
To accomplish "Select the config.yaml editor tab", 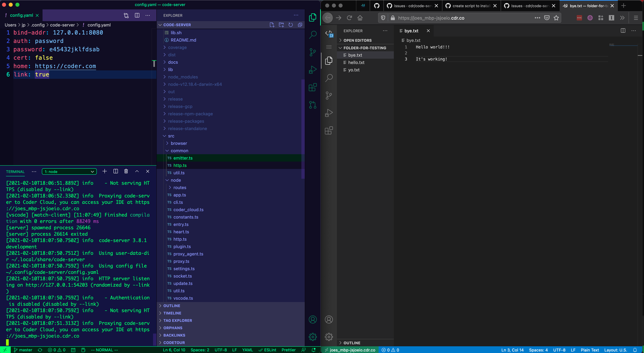I will [x=21, y=15].
